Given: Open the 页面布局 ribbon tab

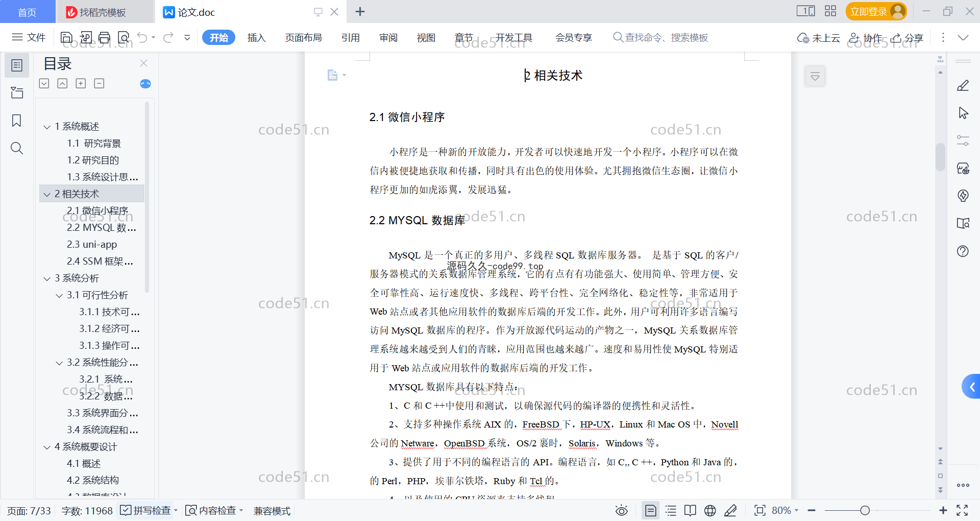Looking at the screenshot, I should click(x=304, y=37).
